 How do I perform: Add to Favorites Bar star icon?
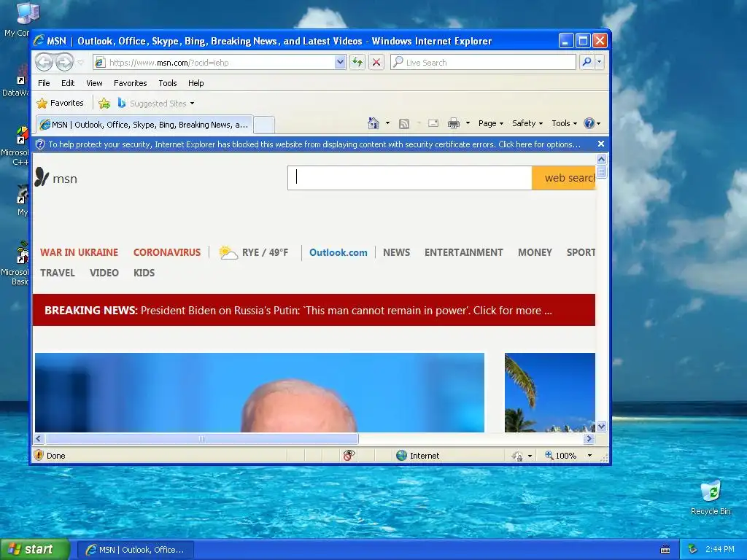[104, 103]
